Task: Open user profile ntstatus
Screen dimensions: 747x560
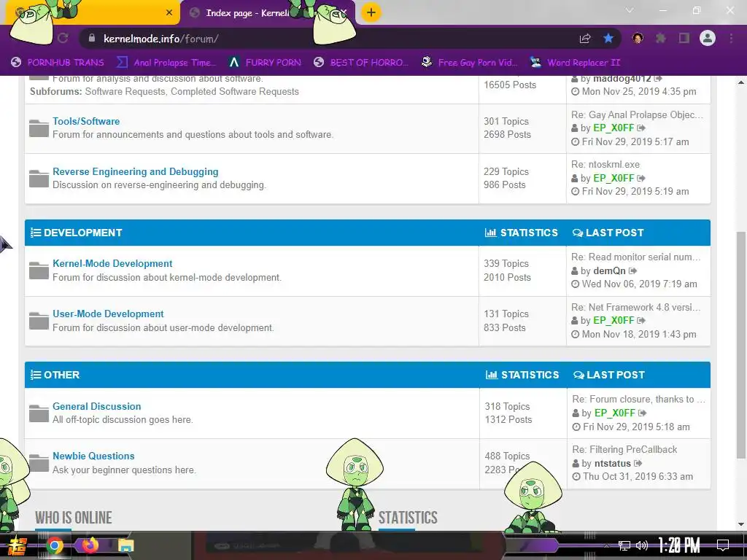Action: click(x=613, y=463)
